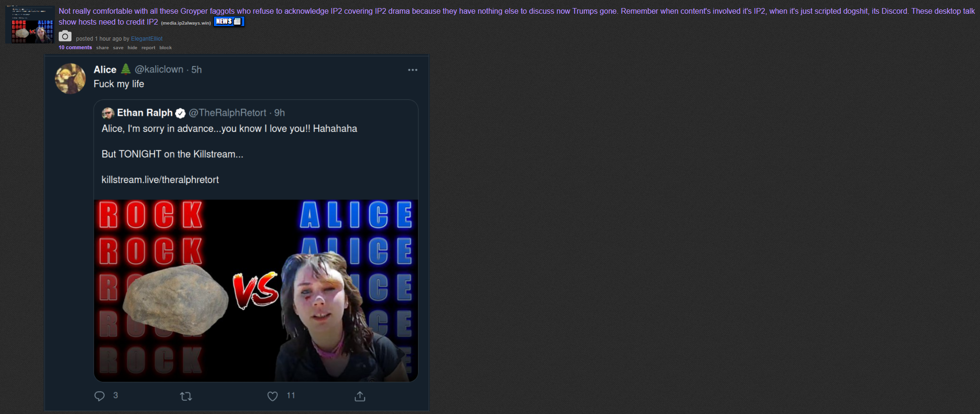Click the reply speech bubble icon
This screenshot has width=980, height=414.
point(99,396)
